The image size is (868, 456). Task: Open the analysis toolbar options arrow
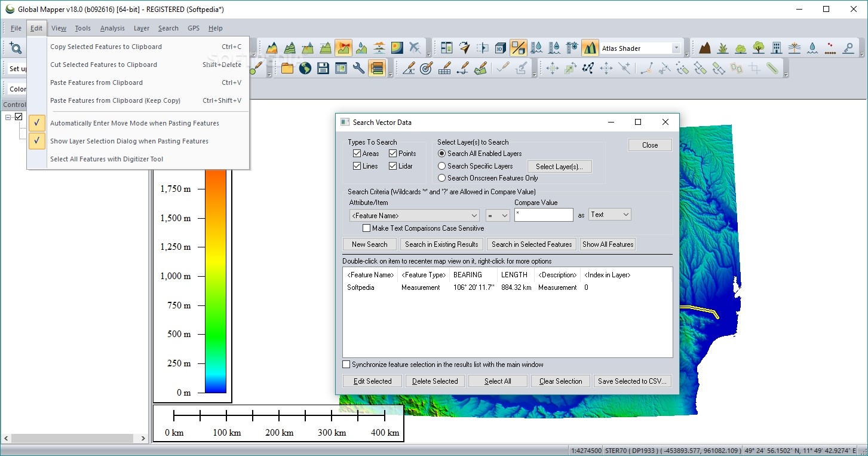tap(428, 54)
